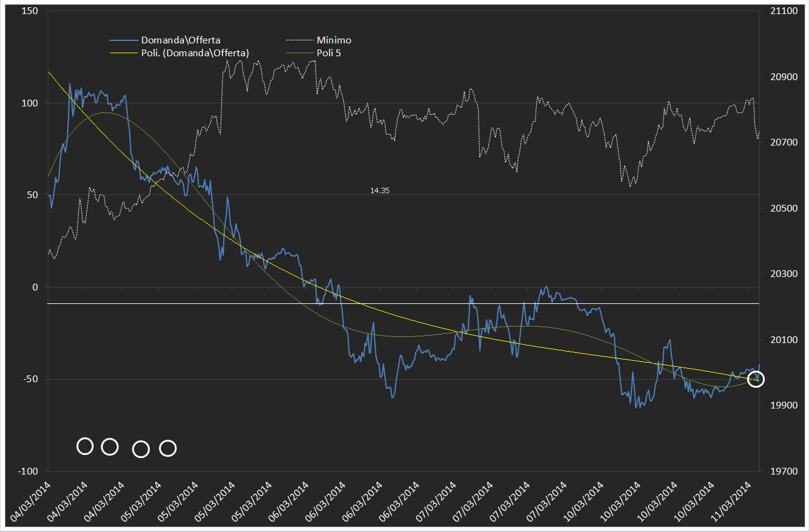The width and height of the screenshot is (810, 532).
Task: Select the 14.35 data label
Action: [x=380, y=191]
